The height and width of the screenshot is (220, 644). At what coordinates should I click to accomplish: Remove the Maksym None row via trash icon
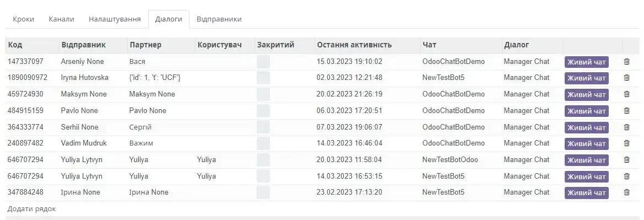click(626, 94)
